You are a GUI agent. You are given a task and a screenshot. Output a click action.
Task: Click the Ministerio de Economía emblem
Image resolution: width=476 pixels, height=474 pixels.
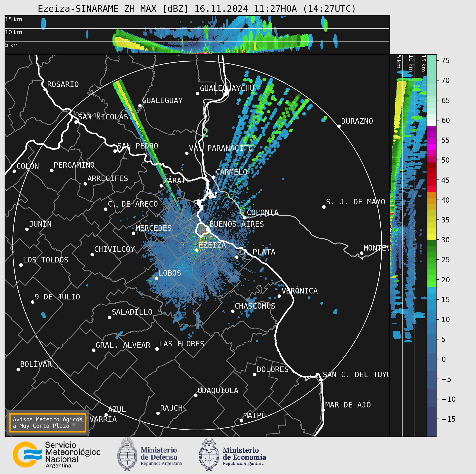coord(209,454)
